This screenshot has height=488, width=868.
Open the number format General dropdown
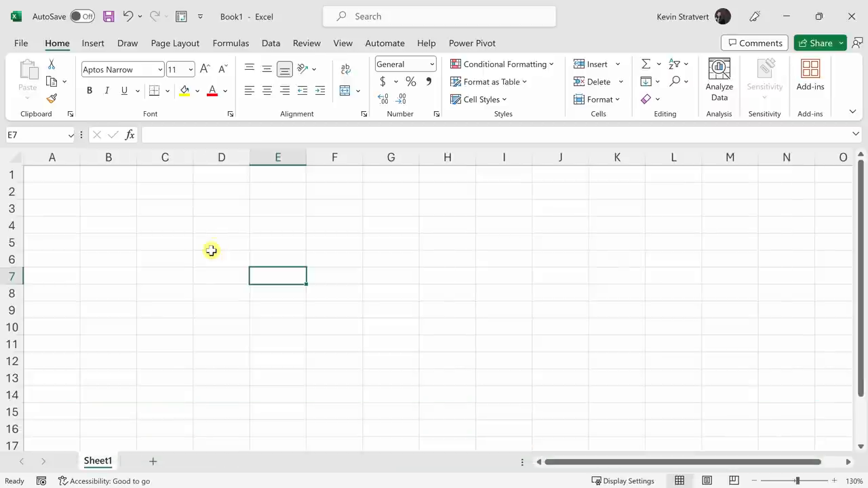click(432, 64)
